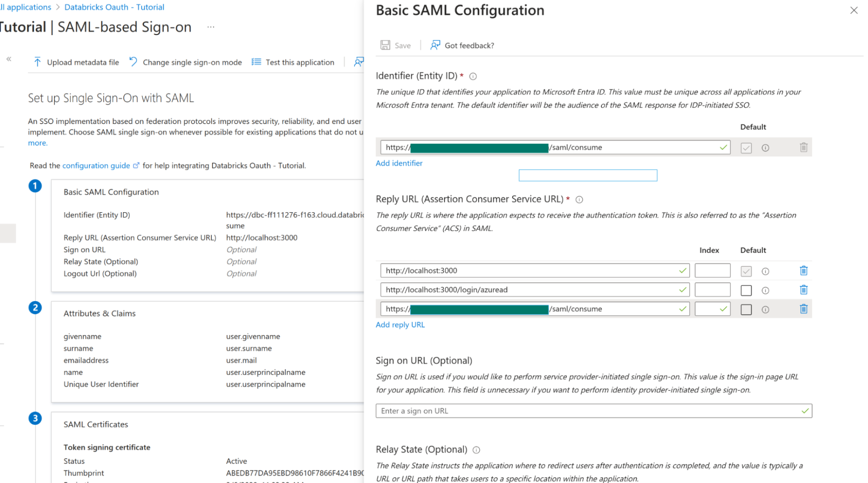Image resolution: width=868 pixels, height=483 pixels.
Task: Click info icon next to Identifier (Entity ID)
Action: click(473, 76)
